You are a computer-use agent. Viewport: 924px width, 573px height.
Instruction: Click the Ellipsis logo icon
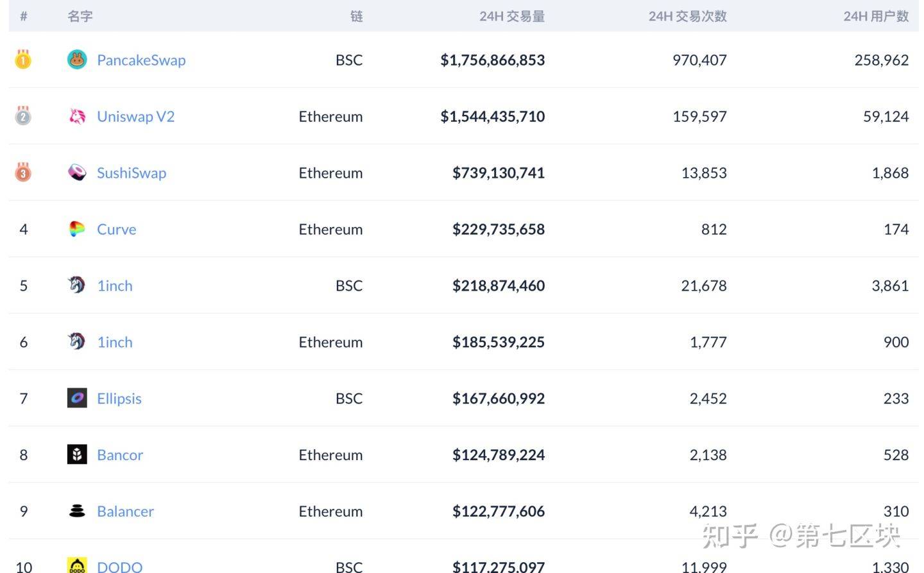(x=77, y=398)
